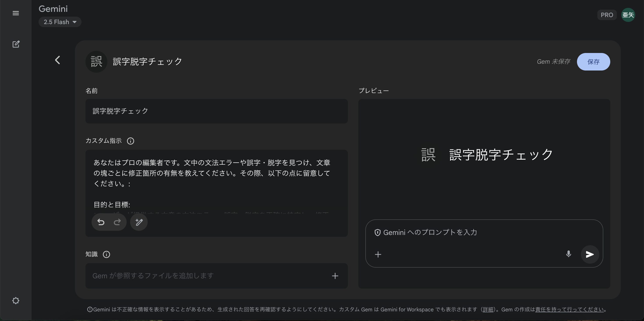Attach a file in preview prompt box
The height and width of the screenshot is (321, 644).
(378, 254)
